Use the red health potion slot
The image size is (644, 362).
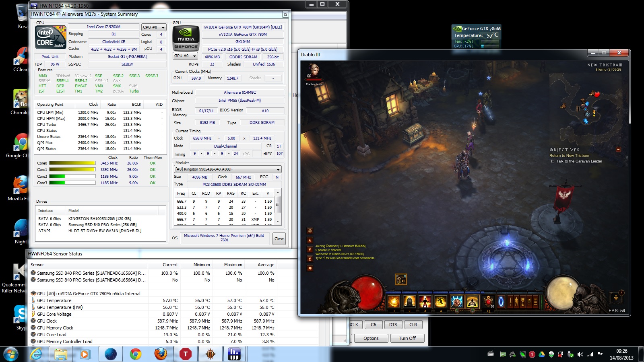(489, 301)
